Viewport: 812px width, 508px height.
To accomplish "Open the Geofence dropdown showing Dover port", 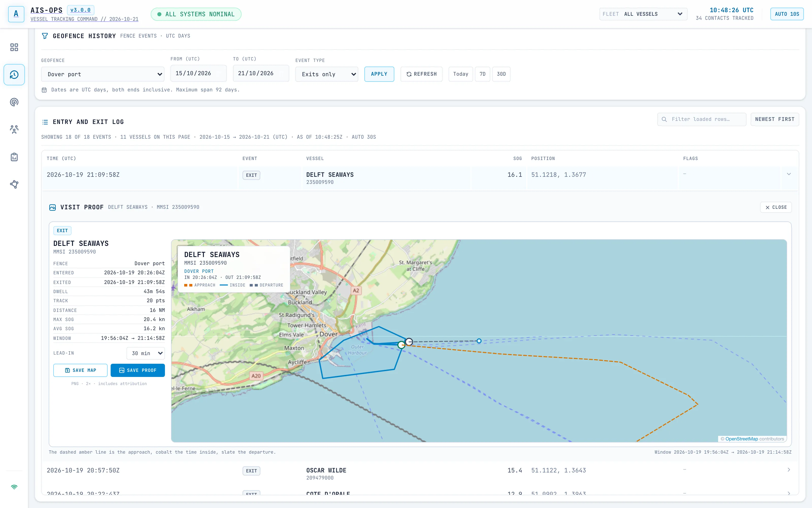I will [103, 74].
